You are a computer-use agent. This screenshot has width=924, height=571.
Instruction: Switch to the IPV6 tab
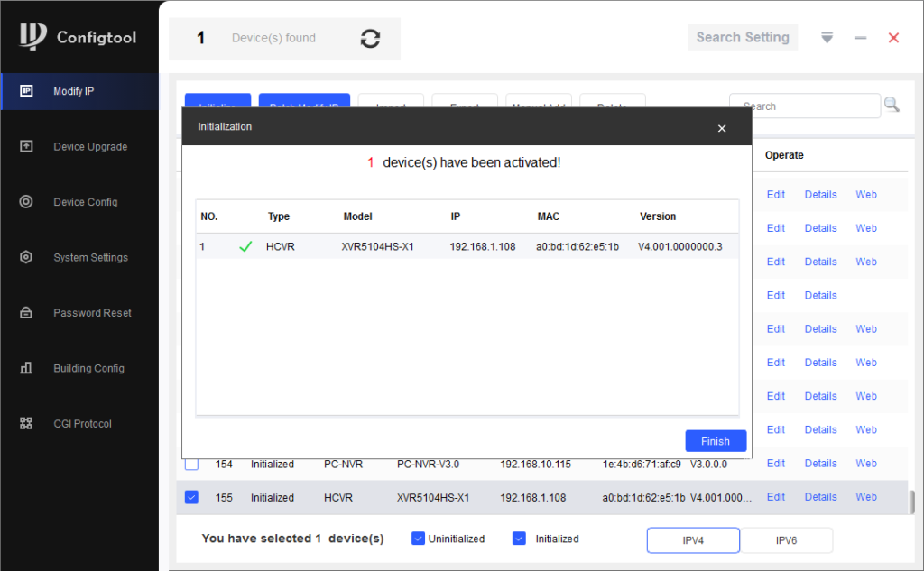(786, 539)
